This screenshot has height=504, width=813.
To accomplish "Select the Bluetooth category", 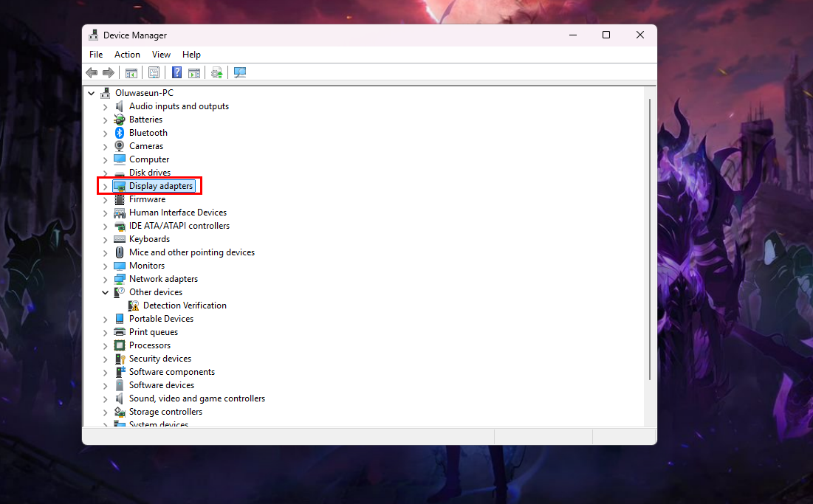I will pyautogui.click(x=148, y=132).
